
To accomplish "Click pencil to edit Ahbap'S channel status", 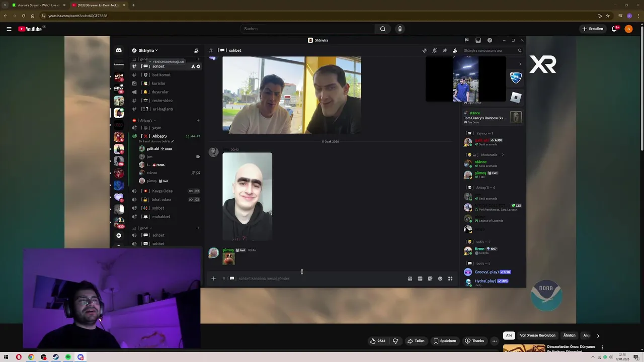I will tap(173, 141).
